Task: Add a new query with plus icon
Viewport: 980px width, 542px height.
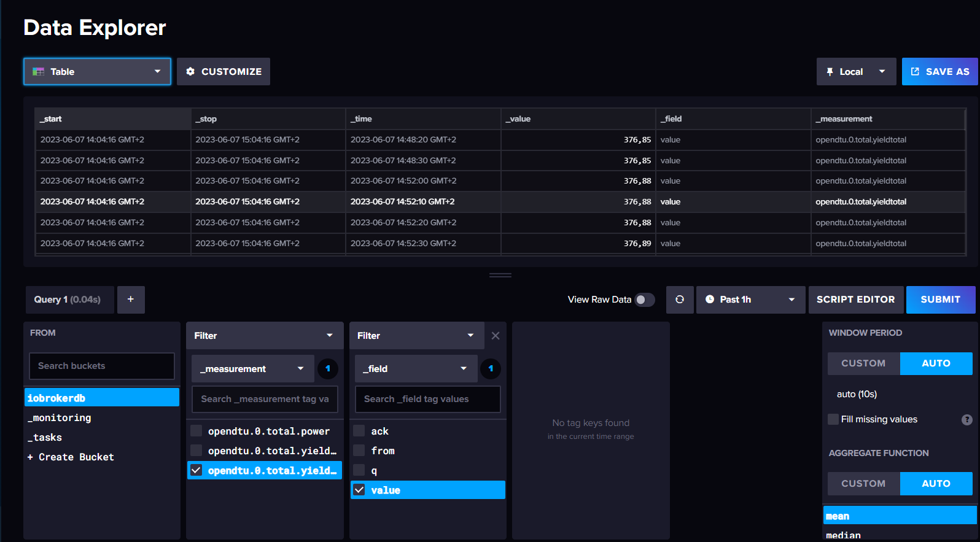Action: pyautogui.click(x=131, y=300)
